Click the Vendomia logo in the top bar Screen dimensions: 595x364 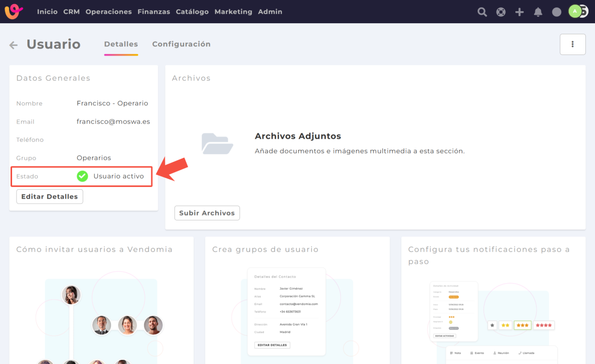click(x=14, y=11)
